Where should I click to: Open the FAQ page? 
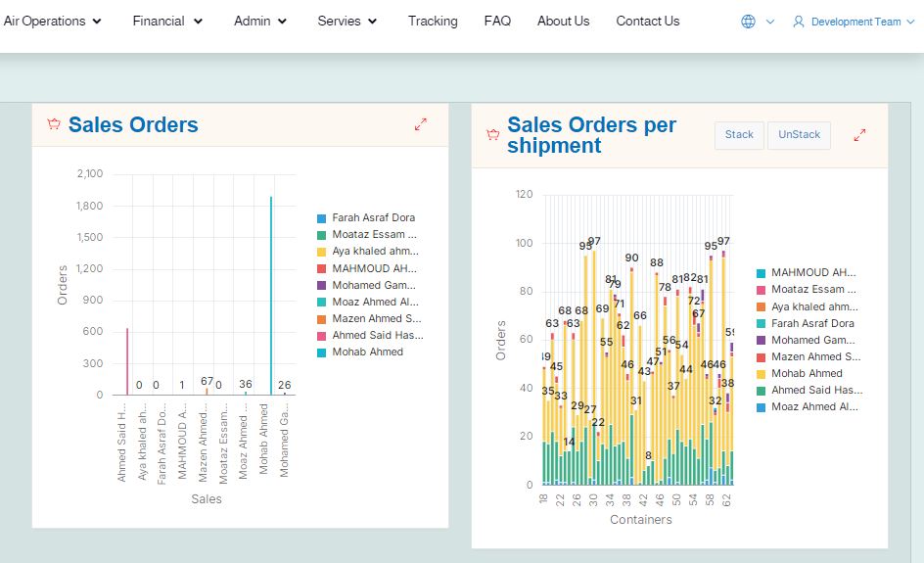coord(497,22)
